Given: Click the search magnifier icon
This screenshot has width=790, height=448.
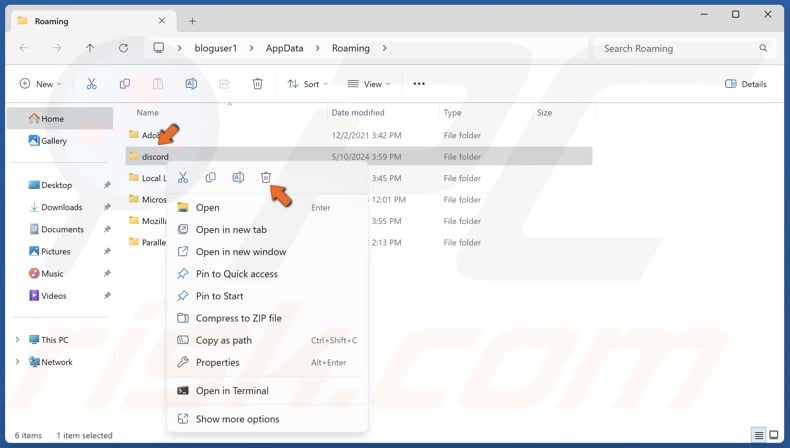Looking at the screenshot, I should pyautogui.click(x=763, y=48).
